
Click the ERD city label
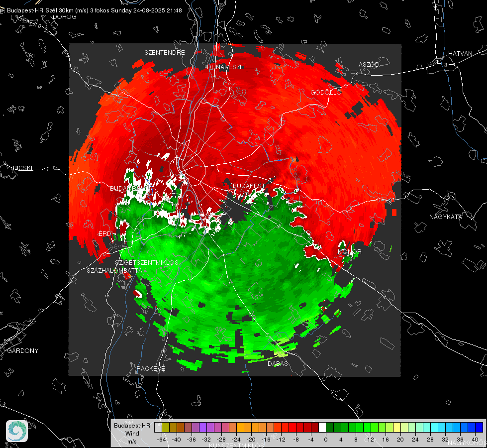(x=105, y=234)
